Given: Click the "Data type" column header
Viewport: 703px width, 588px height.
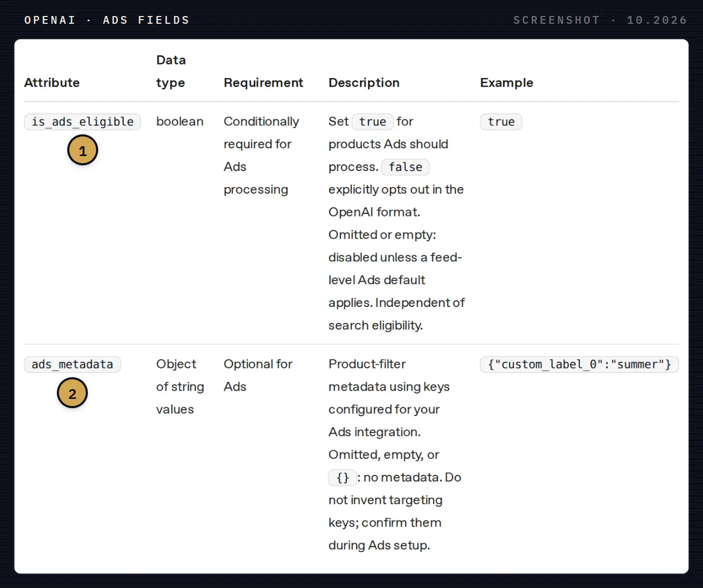Looking at the screenshot, I should point(171,71).
